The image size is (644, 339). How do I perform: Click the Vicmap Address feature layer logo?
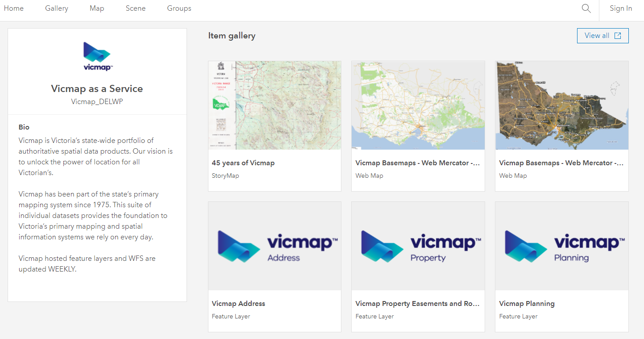(274, 246)
